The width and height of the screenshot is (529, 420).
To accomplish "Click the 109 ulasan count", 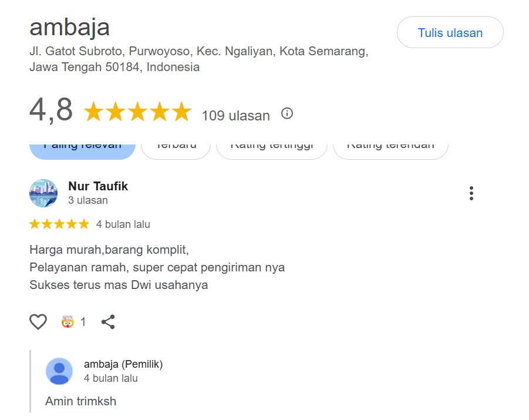I will pos(235,116).
